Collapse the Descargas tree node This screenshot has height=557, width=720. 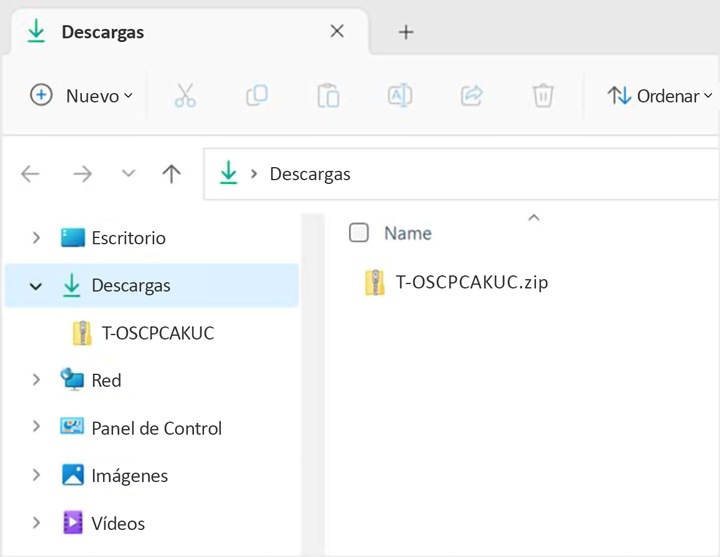pyautogui.click(x=36, y=287)
